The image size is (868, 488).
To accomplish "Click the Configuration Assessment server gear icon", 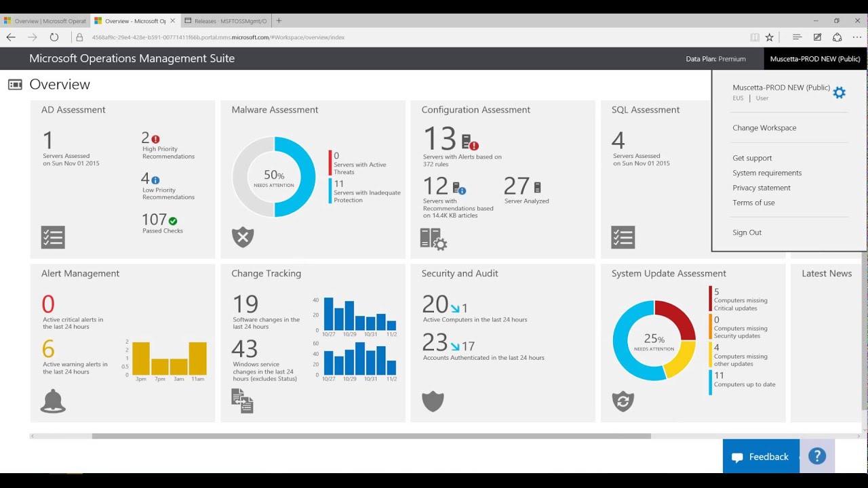I will 433,239.
